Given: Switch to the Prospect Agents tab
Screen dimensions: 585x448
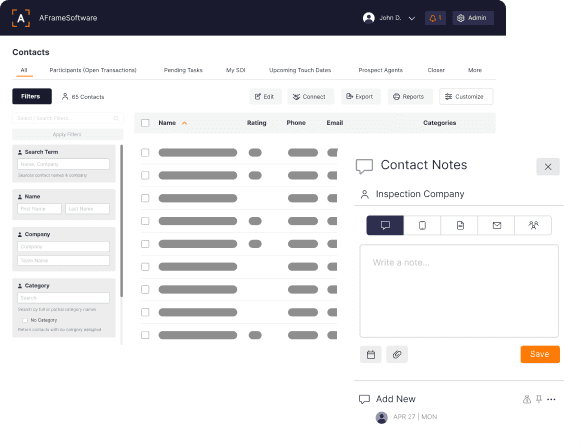Looking at the screenshot, I should [381, 70].
